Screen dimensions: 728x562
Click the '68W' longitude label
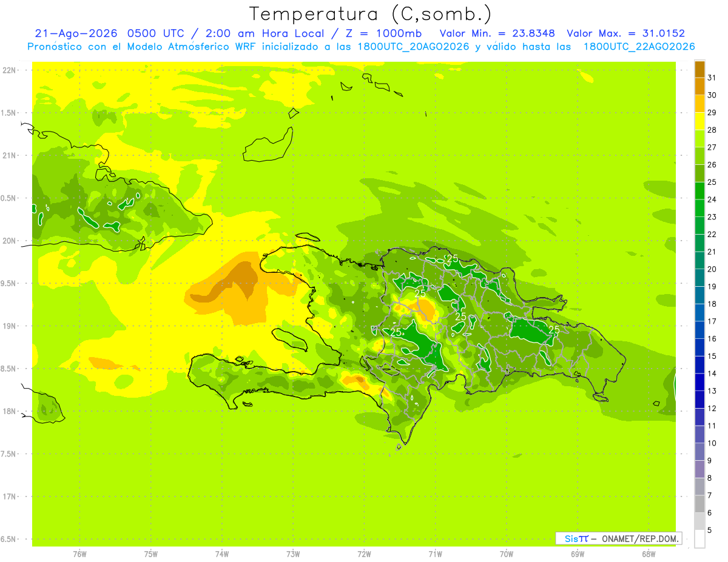tap(648, 554)
